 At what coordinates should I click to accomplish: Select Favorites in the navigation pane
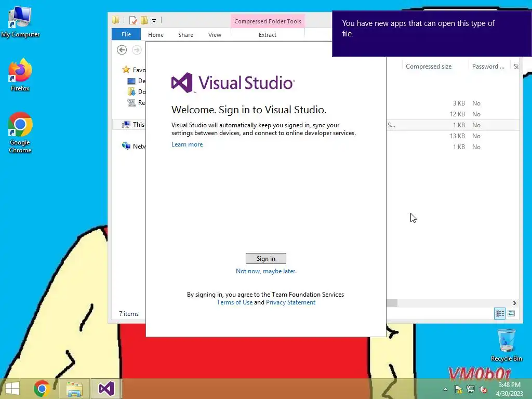pyautogui.click(x=134, y=70)
